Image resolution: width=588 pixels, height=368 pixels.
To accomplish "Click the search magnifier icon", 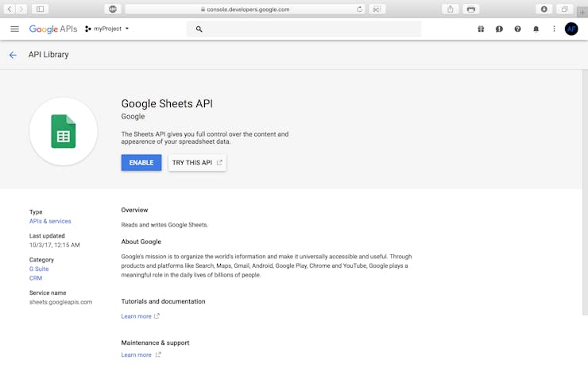I will 199,29.
